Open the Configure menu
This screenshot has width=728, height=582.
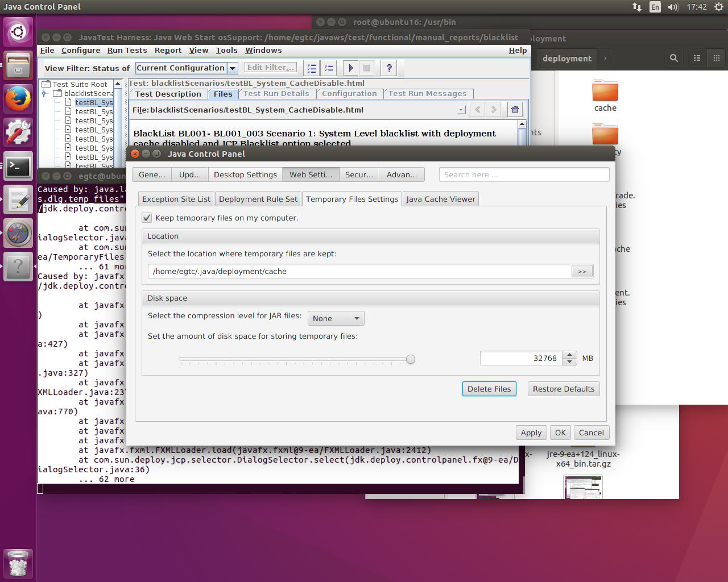pyautogui.click(x=81, y=51)
